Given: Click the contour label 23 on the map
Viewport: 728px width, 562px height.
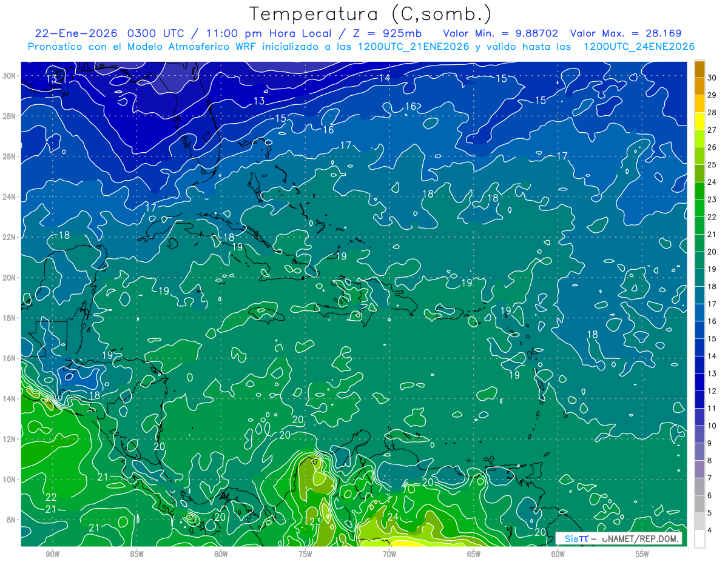Looking at the screenshot, I should [x=315, y=521].
